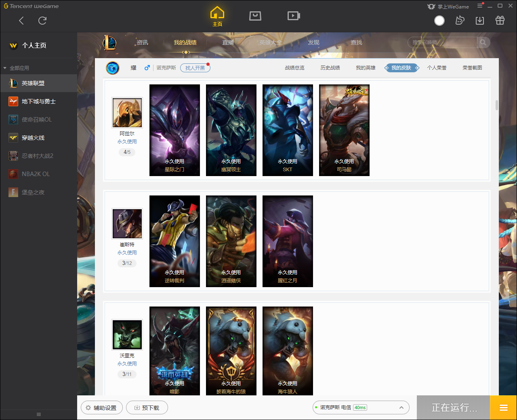Select 英雄联盟 in the sidebar
Viewport: 517px width, 420px height.
coord(38,83)
